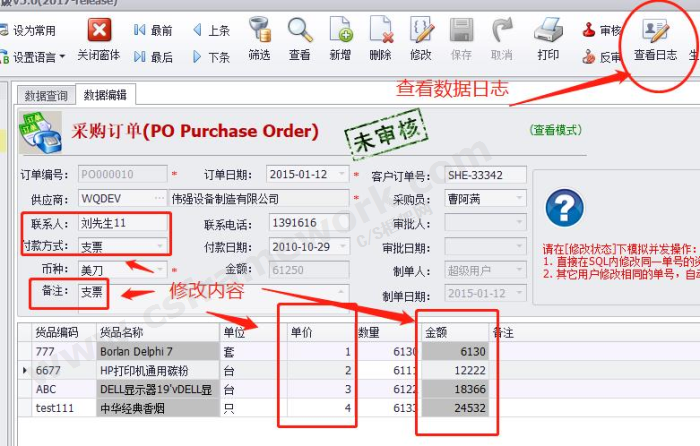
Task: Switch to the 数据查询 tab
Action: pos(45,96)
